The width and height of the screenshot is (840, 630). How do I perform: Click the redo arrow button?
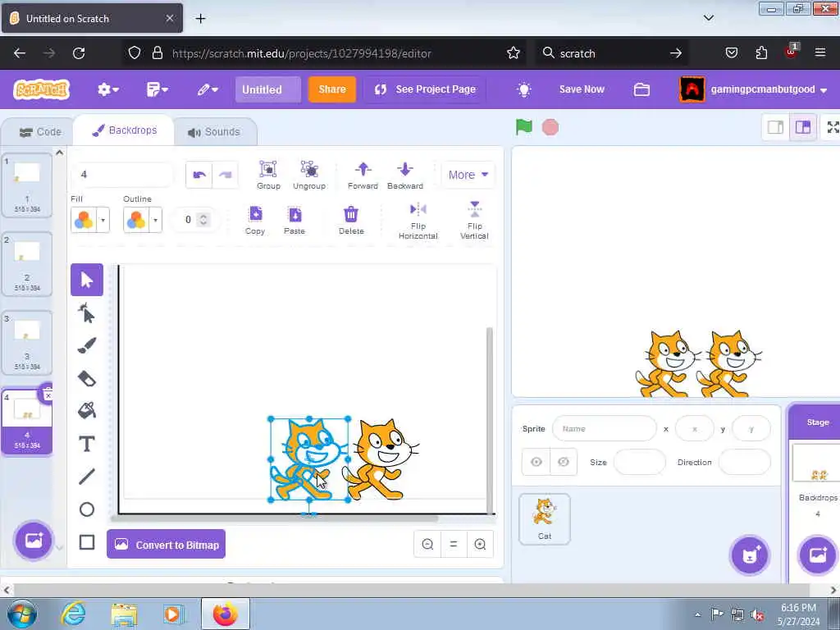225,175
